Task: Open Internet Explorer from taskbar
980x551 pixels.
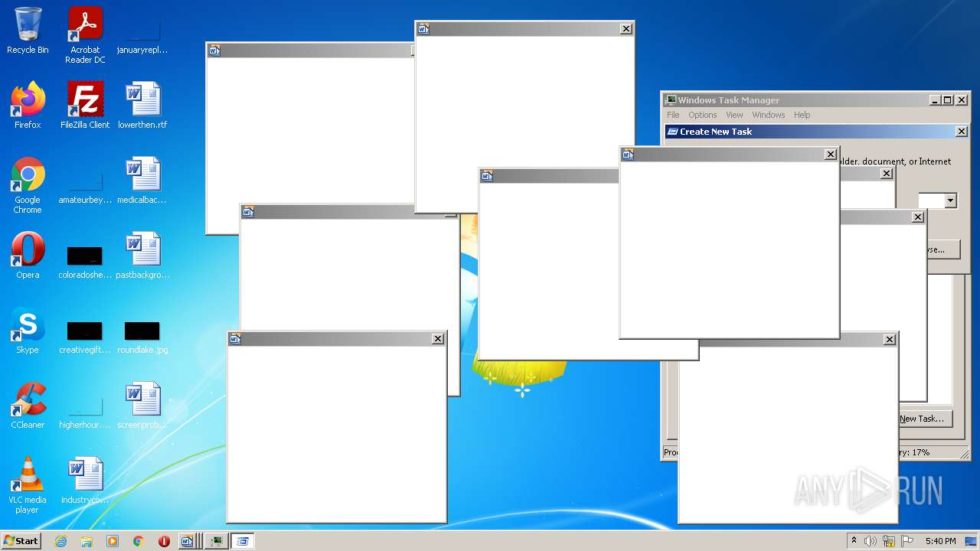Action: click(x=60, y=541)
